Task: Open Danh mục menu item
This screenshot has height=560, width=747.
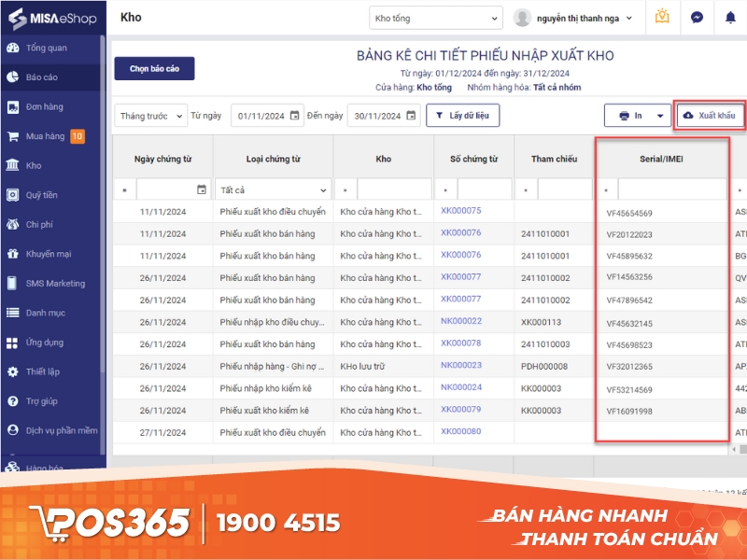Action: click(45, 313)
